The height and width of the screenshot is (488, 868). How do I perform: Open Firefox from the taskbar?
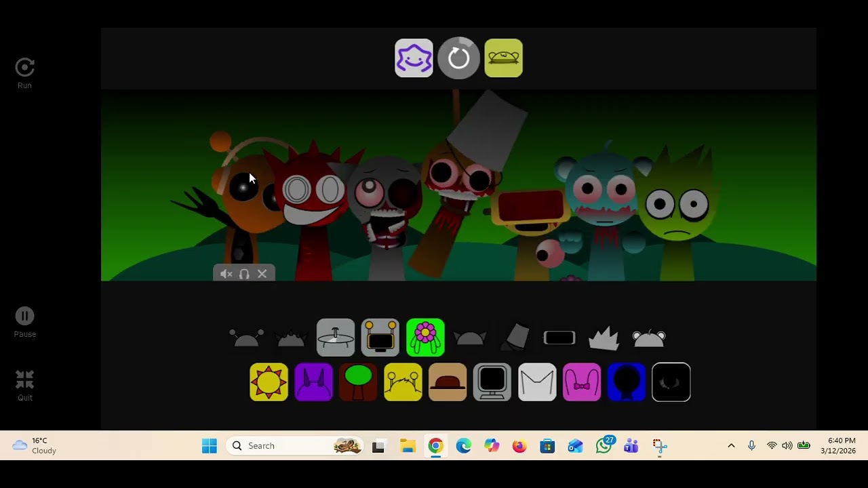[519, 445]
